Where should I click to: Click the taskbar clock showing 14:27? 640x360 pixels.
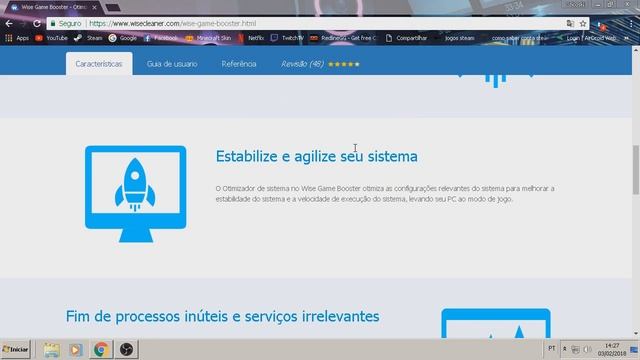[612, 350]
